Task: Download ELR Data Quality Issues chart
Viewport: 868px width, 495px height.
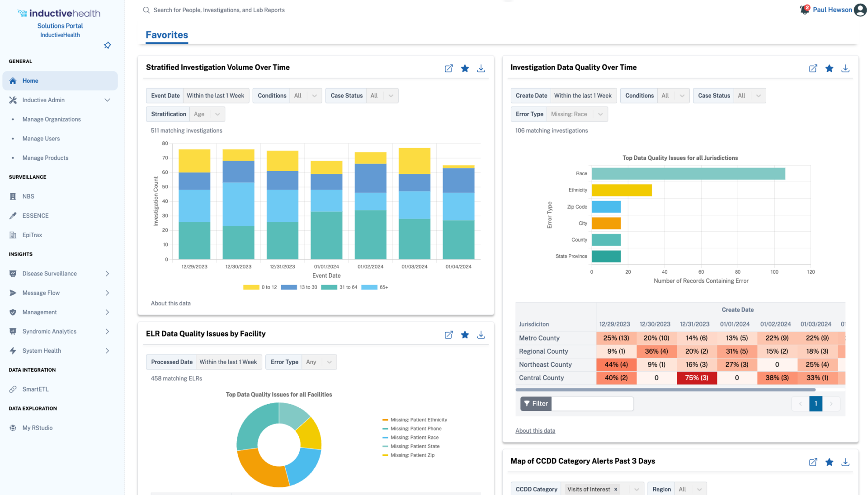Action: pos(481,335)
